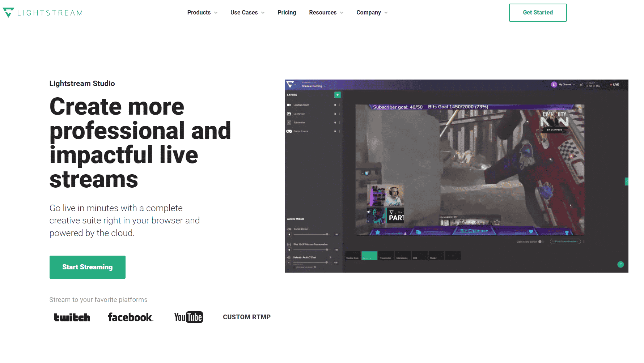Expand the chevron beside Use Cases
The width and height of the screenshot is (644, 363).
[263, 13]
